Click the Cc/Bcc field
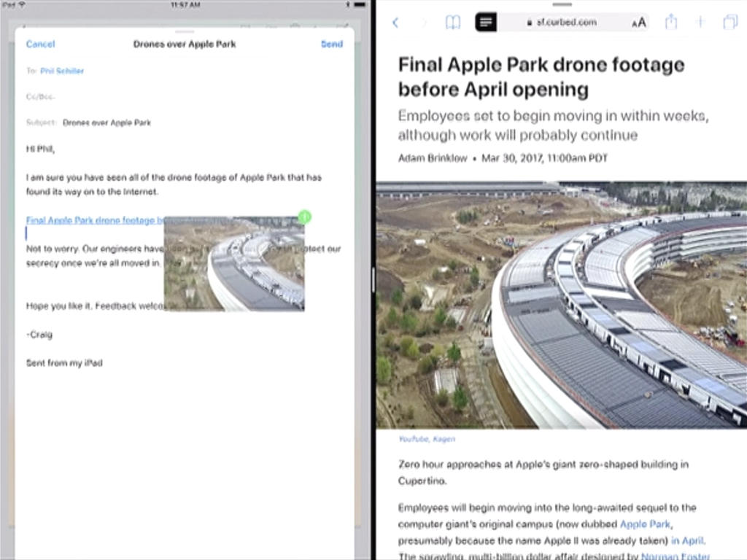Viewport: 747px width, 560px height. pyautogui.click(x=185, y=97)
